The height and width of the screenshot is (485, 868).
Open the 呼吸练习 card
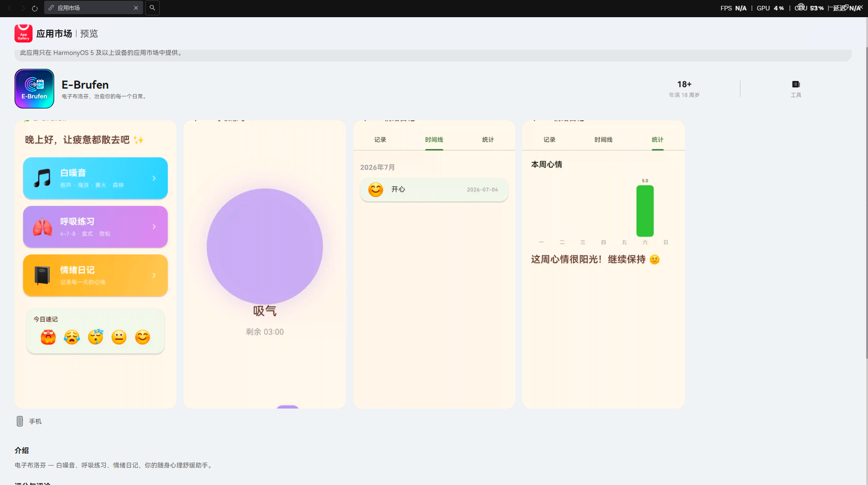click(x=95, y=227)
